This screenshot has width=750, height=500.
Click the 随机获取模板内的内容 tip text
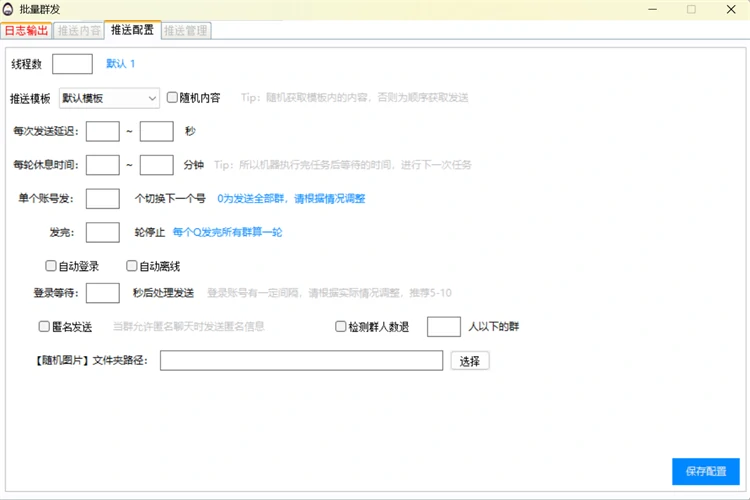[354, 98]
